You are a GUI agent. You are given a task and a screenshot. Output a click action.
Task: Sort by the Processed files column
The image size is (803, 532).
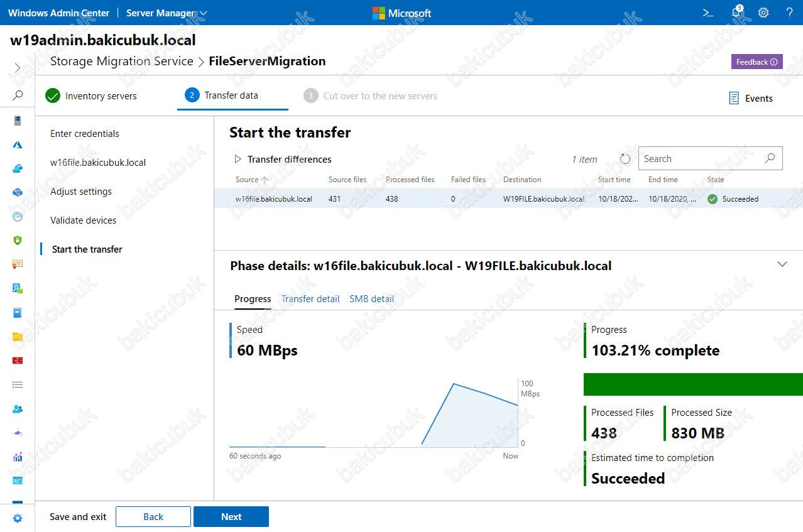410,180
